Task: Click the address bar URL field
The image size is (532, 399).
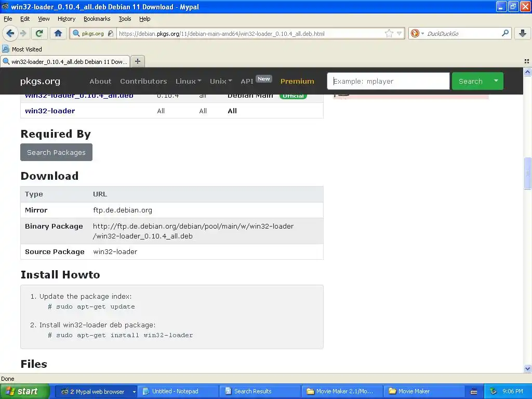Action: click(251, 34)
